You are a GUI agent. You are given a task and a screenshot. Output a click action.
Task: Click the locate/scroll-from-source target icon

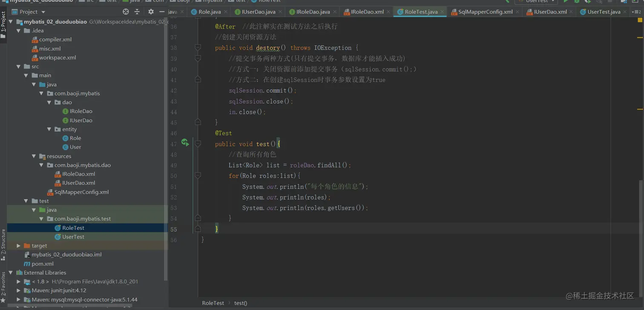(x=126, y=12)
